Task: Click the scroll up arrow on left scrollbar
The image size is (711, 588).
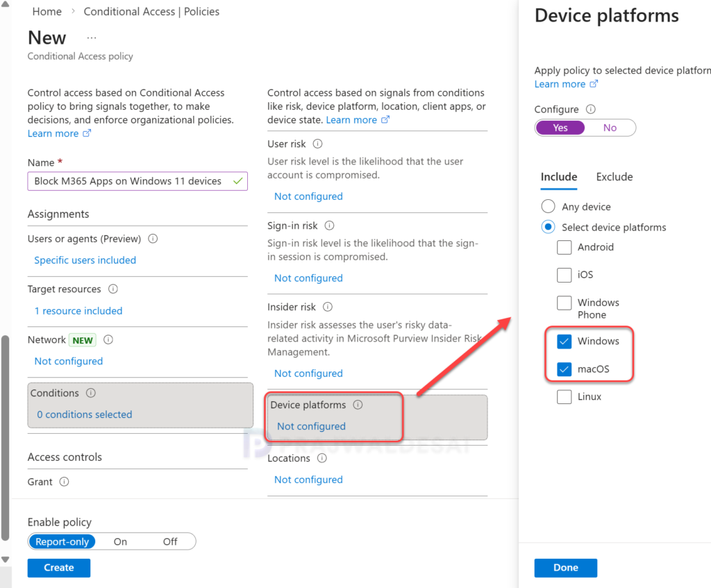Action: coord(5,4)
